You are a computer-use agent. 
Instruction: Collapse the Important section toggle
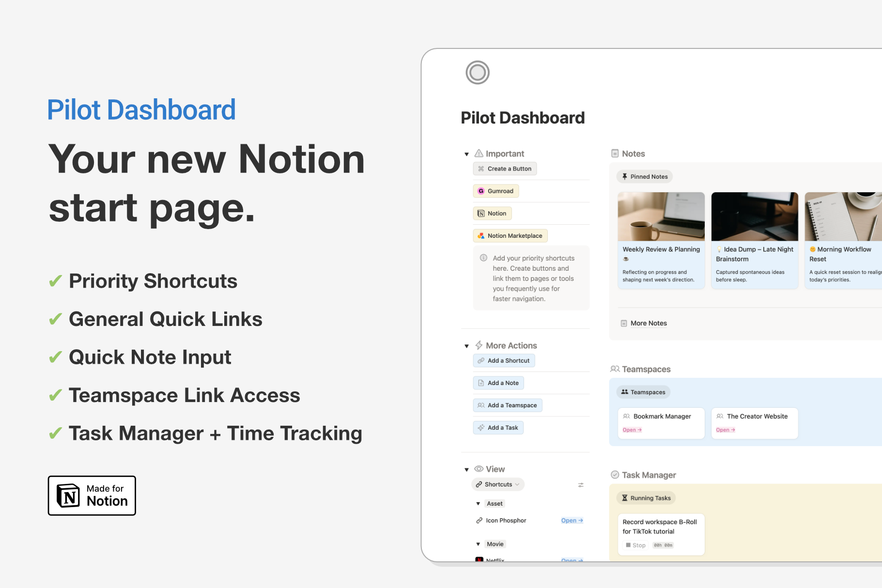[x=466, y=154]
